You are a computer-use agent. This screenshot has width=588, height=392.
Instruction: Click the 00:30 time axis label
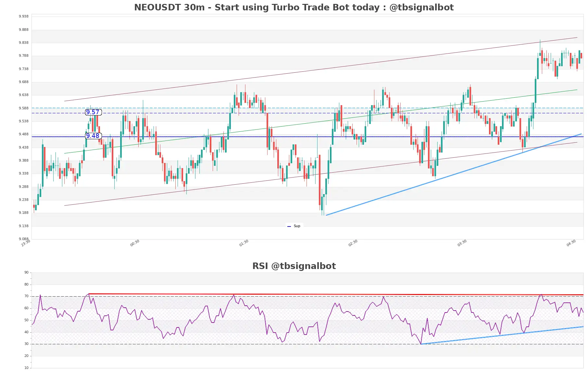point(135,243)
